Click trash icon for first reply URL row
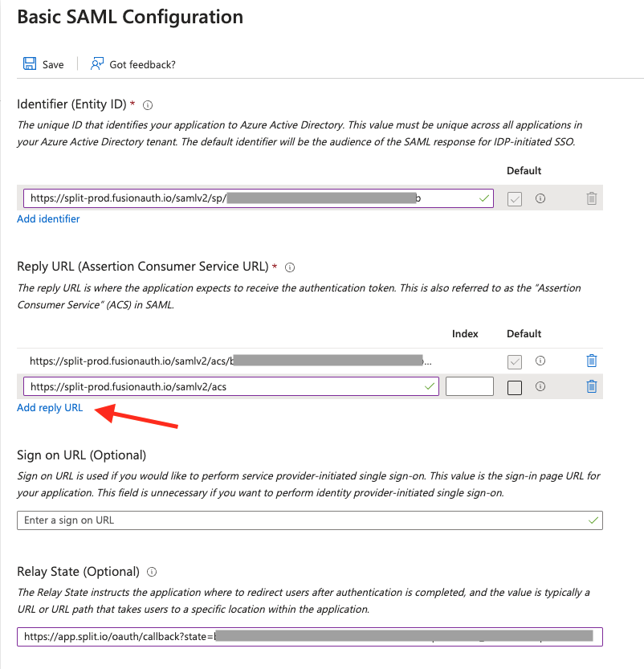 click(x=592, y=361)
